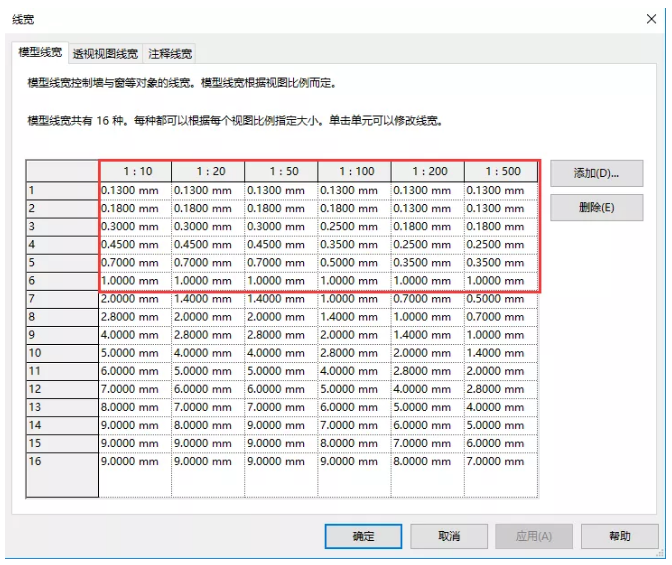
Task: Select the 1 : 50 column header
Action: (281, 171)
